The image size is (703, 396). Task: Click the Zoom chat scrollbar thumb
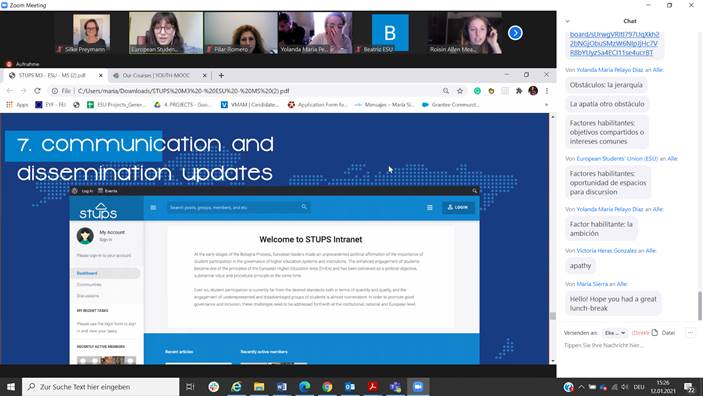coord(699,305)
